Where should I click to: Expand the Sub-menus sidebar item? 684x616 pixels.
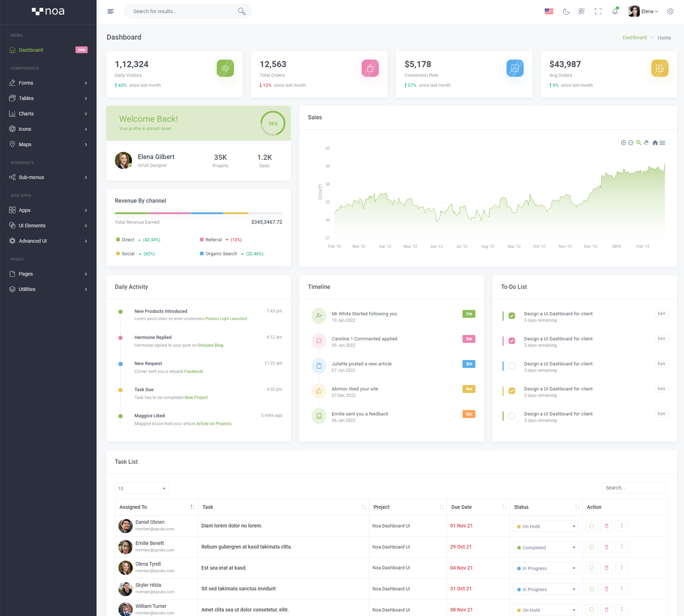click(48, 177)
